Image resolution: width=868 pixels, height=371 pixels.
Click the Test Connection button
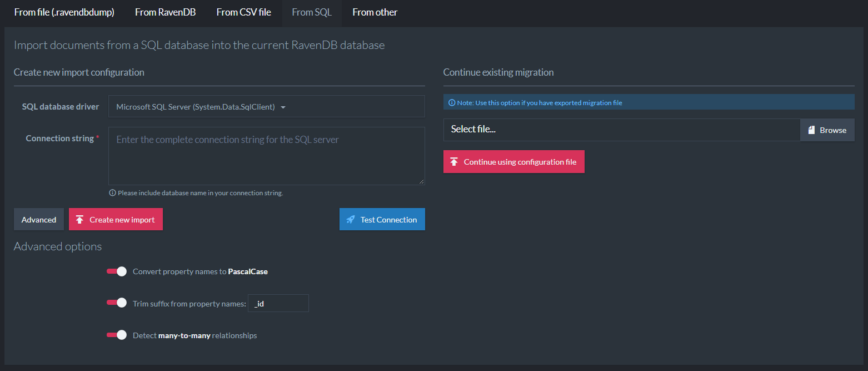(x=382, y=219)
